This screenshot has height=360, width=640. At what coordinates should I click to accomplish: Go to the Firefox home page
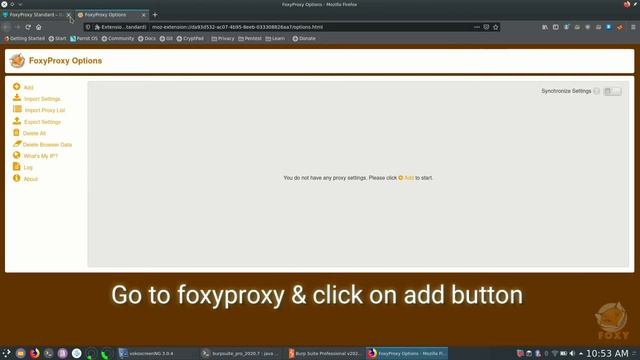click(39, 27)
